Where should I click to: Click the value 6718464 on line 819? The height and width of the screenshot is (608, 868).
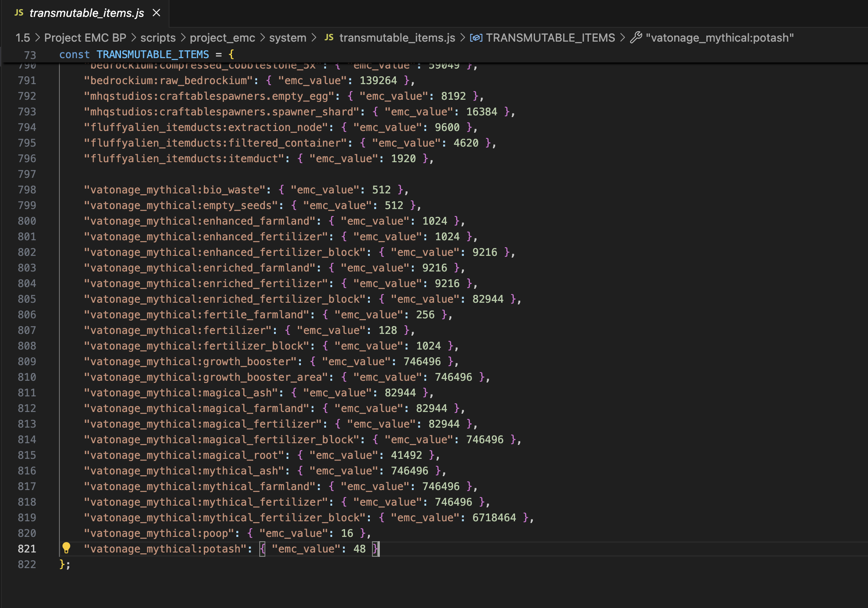coord(494,517)
